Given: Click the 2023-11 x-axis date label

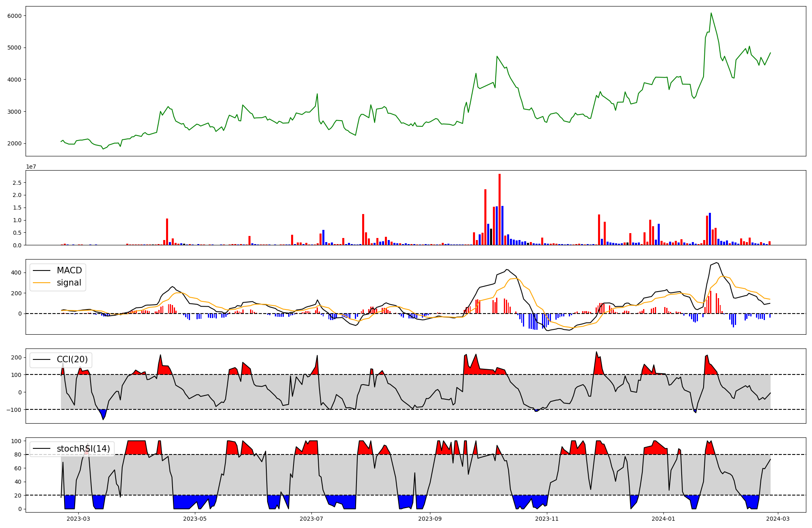Looking at the screenshot, I should pyautogui.click(x=547, y=519).
